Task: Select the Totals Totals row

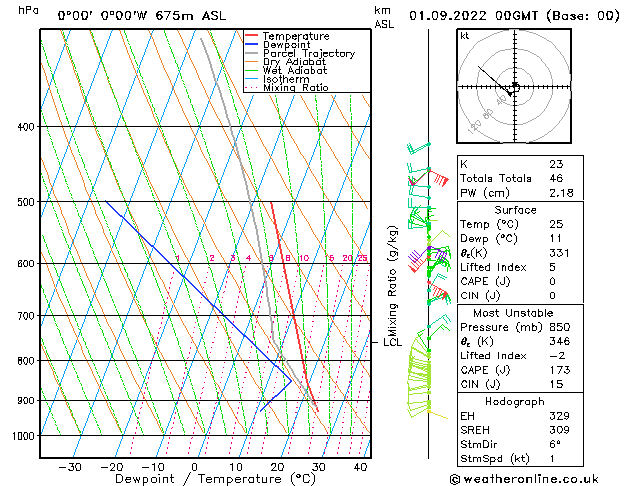Action: 495,176
